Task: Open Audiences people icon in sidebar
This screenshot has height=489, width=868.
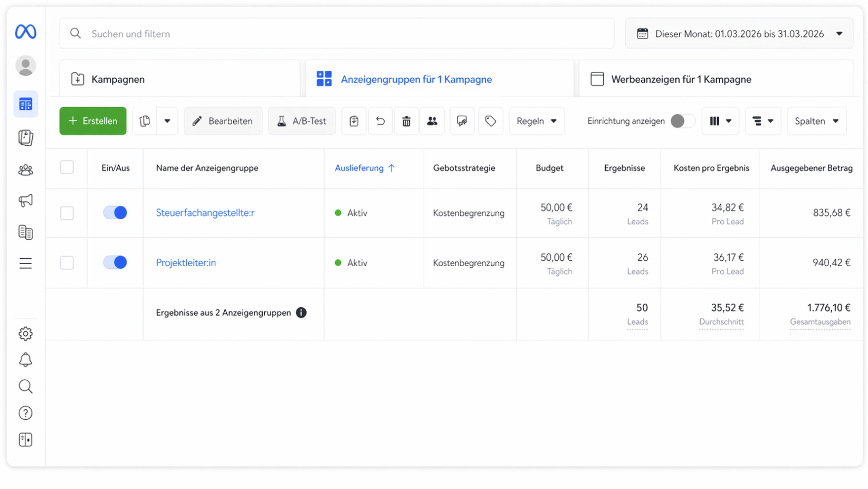Action: click(x=25, y=170)
